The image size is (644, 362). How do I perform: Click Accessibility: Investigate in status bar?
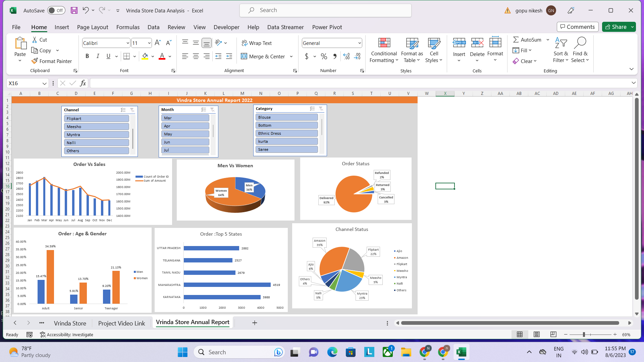click(x=66, y=335)
